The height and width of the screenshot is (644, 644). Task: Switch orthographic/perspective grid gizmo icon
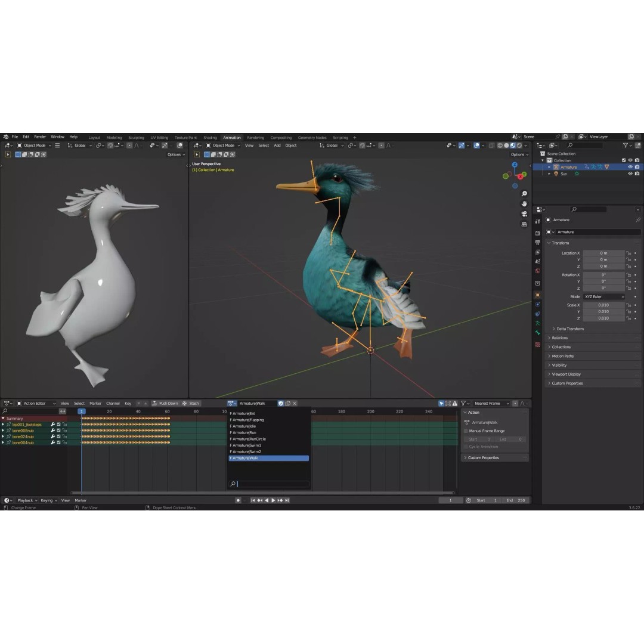(x=524, y=224)
